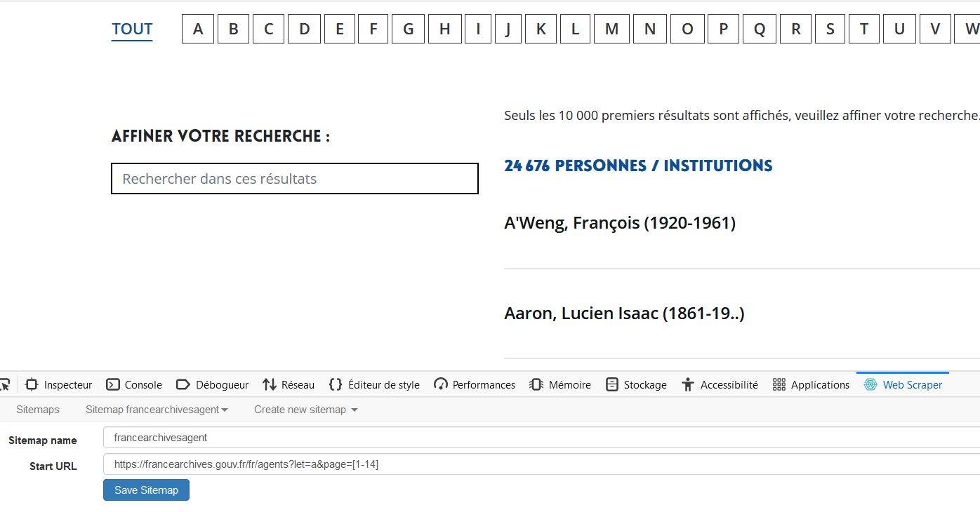
Task: Click the Save Sitemap button
Action: [x=146, y=490]
